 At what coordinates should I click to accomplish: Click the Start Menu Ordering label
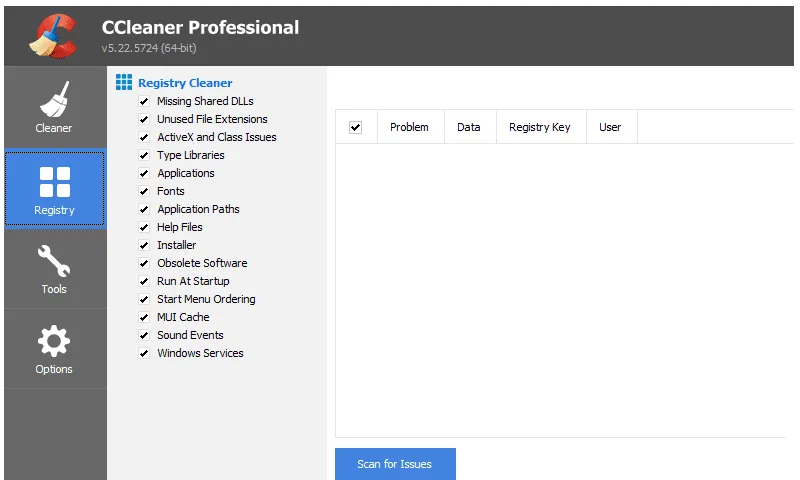click(206, 299)
